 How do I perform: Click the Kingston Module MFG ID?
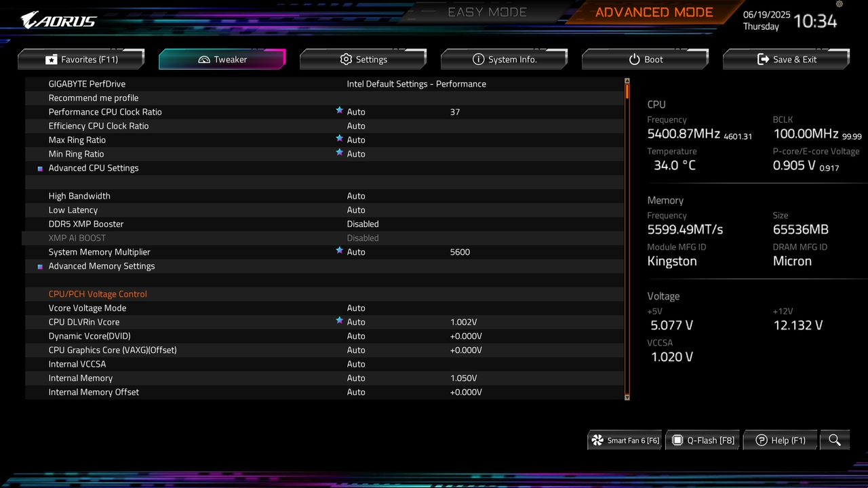pyautogui.click(x=672, y=261)
